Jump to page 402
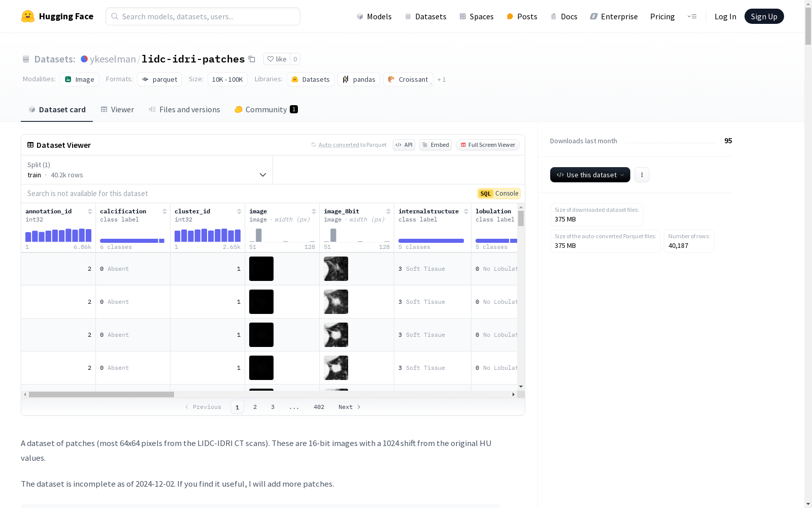 319,407
